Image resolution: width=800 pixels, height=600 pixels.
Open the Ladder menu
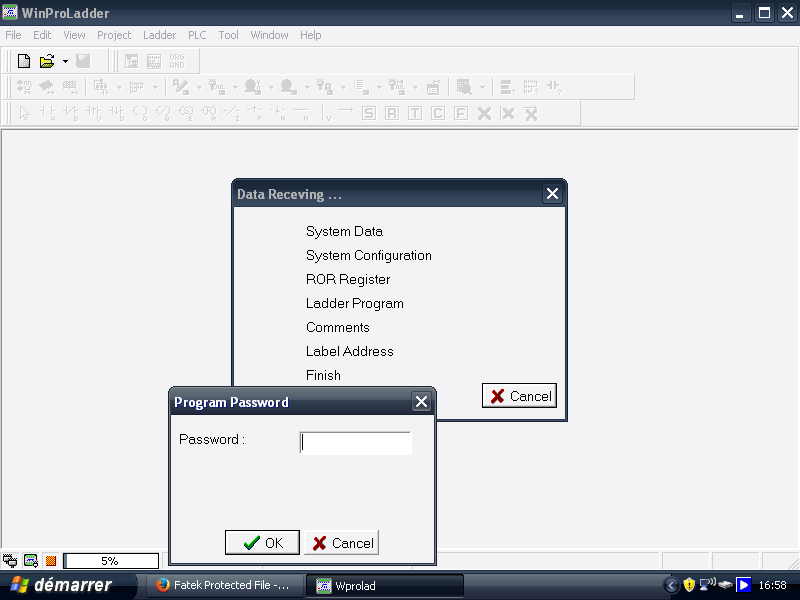pos(159,35)
